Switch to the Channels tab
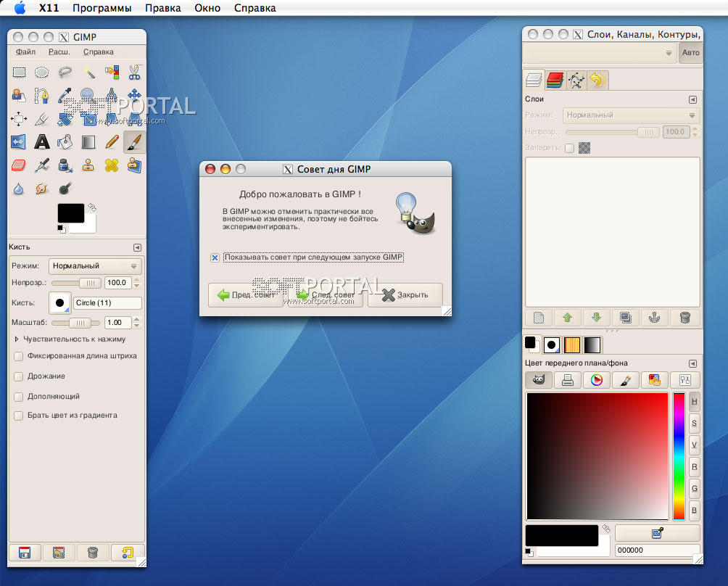The image size is (728, 586). pyautogui.click(x=555, y=80)
